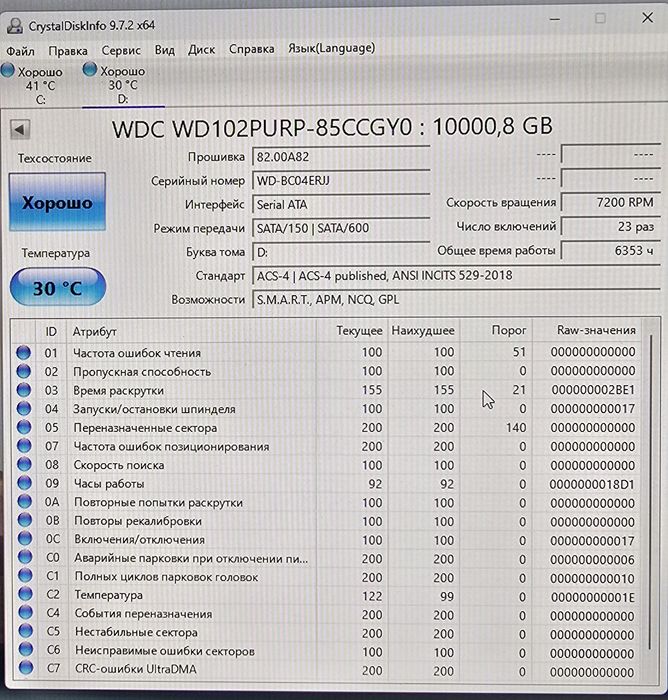Click the status dot for attribute C7

click(x=26, y=668)
